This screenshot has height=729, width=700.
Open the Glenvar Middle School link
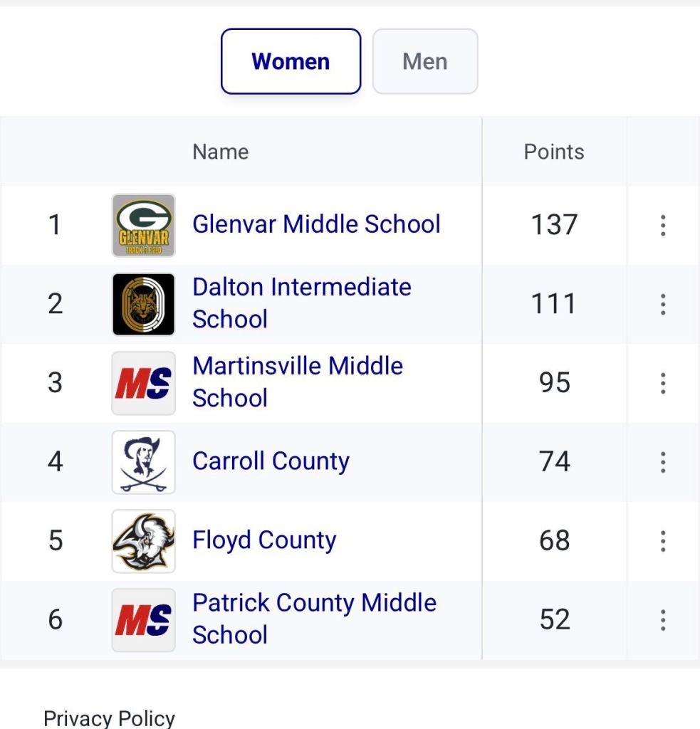316,224
